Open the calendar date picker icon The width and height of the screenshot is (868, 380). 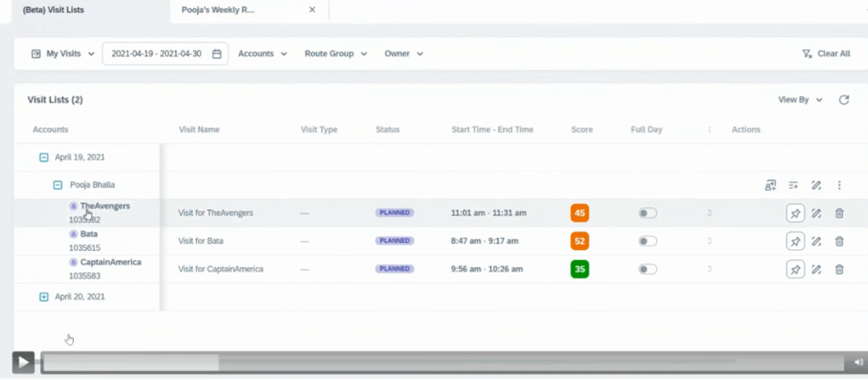pyautogui.click(x=217, y=54)
